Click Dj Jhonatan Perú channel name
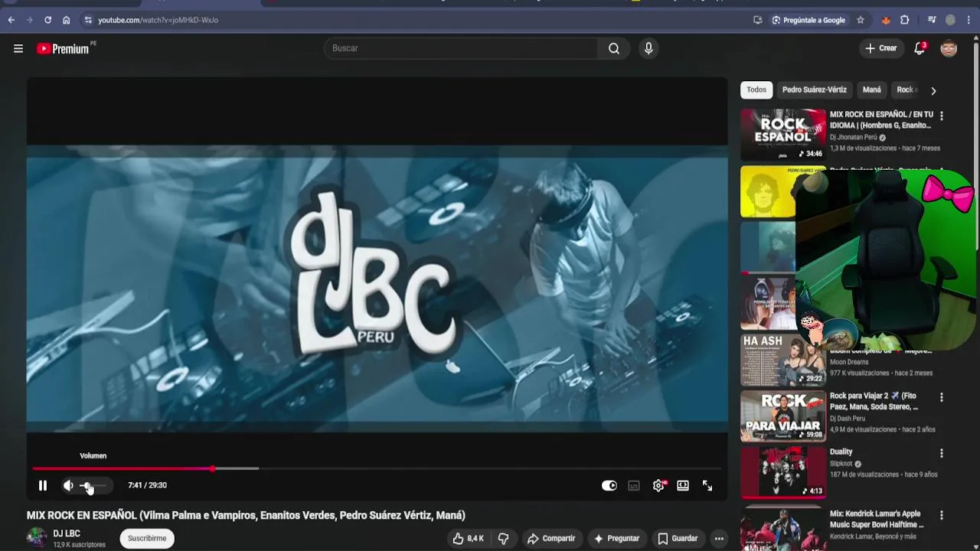 tap(854, 138)
